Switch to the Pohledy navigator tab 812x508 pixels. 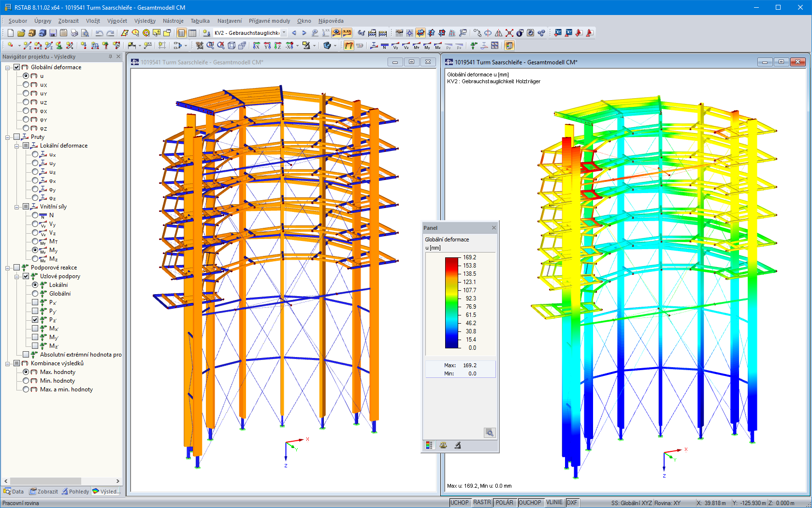coord(75,492)
